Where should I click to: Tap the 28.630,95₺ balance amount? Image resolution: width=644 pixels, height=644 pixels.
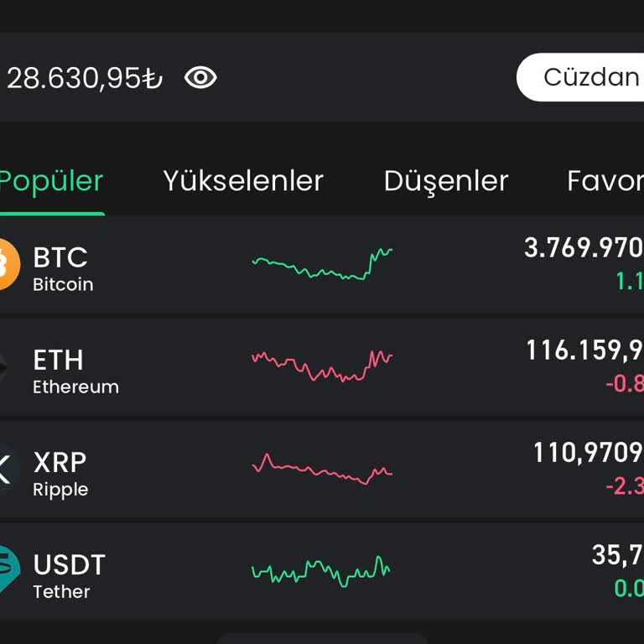click(84, 78)
